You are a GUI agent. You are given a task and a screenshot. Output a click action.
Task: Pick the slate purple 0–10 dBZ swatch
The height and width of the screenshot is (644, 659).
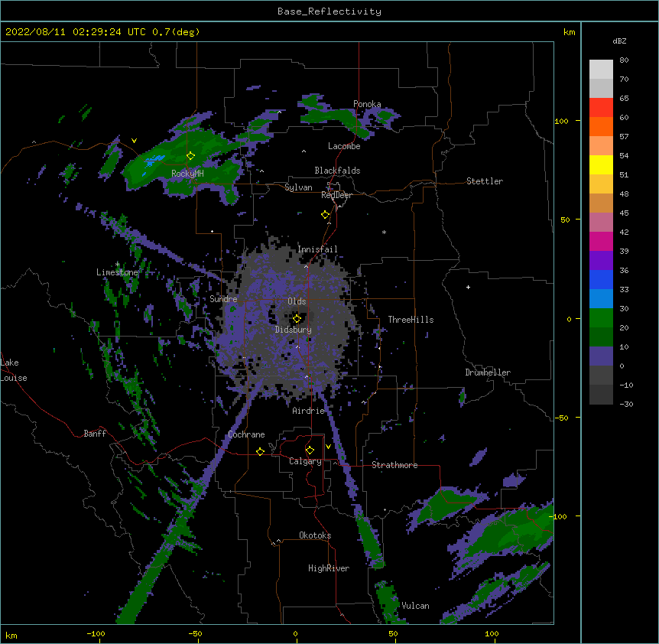pos(601,356)
